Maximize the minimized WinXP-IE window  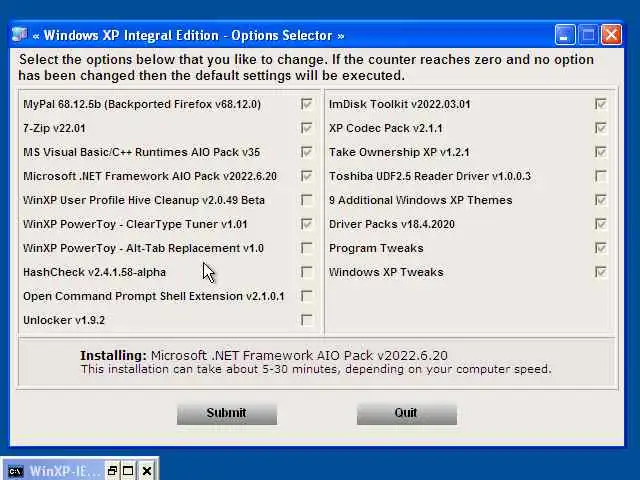click(129, 471)
